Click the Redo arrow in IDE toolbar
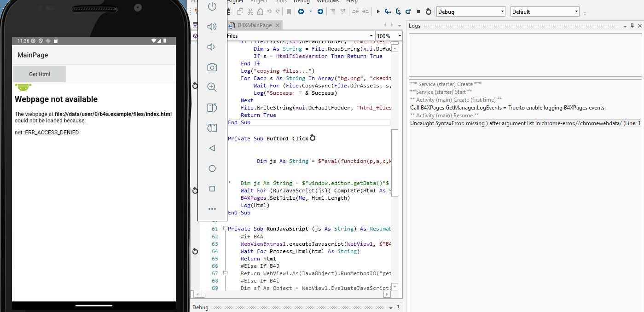 coord(278,12)
